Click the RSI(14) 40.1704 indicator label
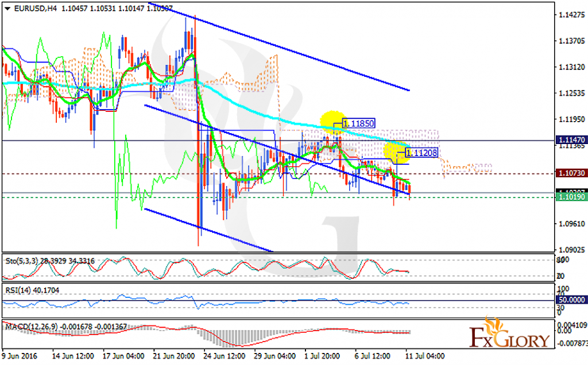 click(32, 290)
